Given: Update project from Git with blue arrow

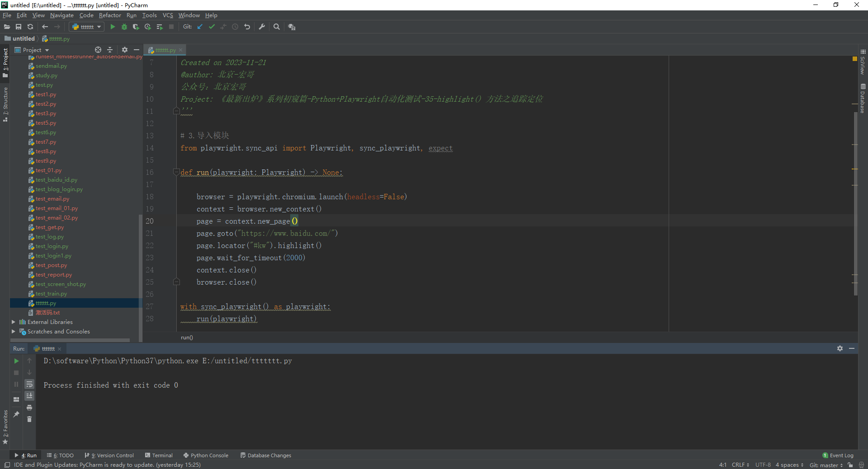Looking at the screenshot, I should click(x=200, y=27).
